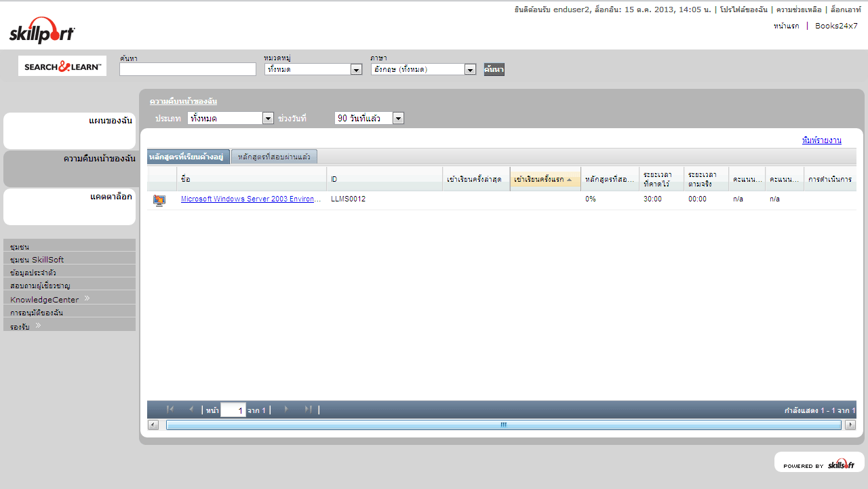Click the พิมพ์รายงาน print report link
868x489 pixels.
(x=822, y=140)
